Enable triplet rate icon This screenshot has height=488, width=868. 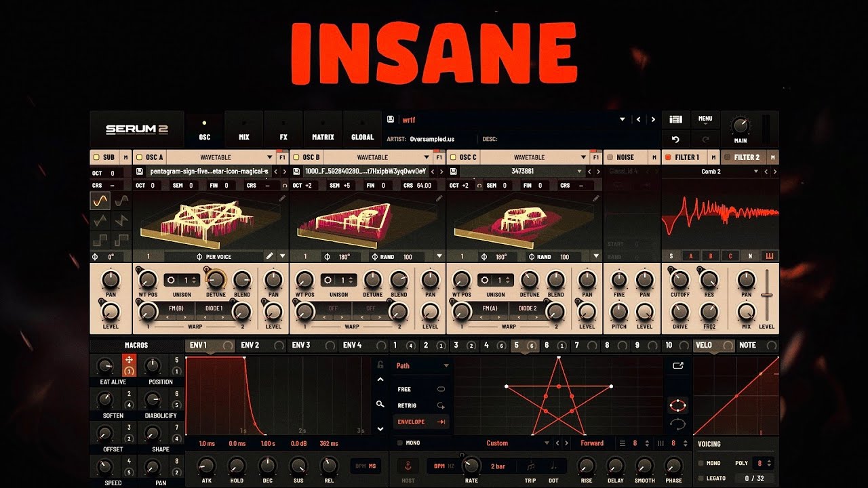pyautogui.click(x=530, y=466)
